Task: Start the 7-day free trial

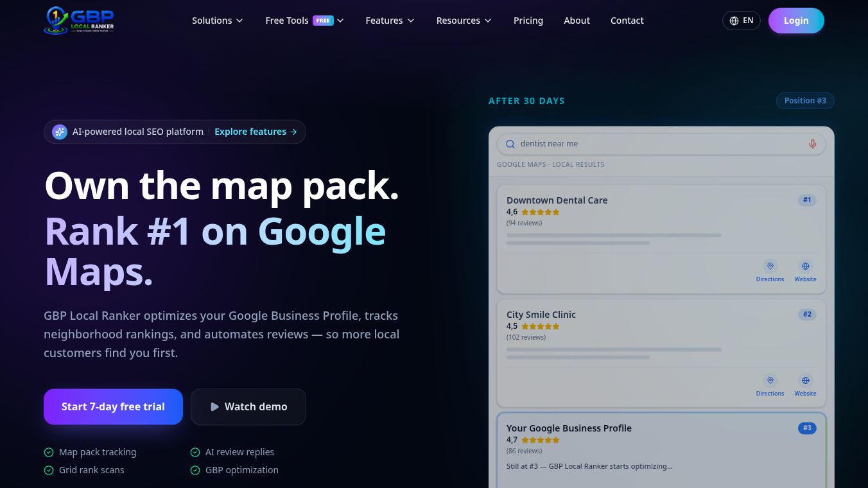Action: [x=113, y=406]
